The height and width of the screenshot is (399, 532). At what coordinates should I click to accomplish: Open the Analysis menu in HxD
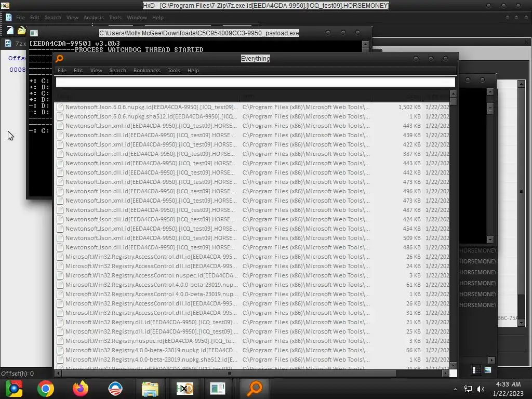[94, 17]
